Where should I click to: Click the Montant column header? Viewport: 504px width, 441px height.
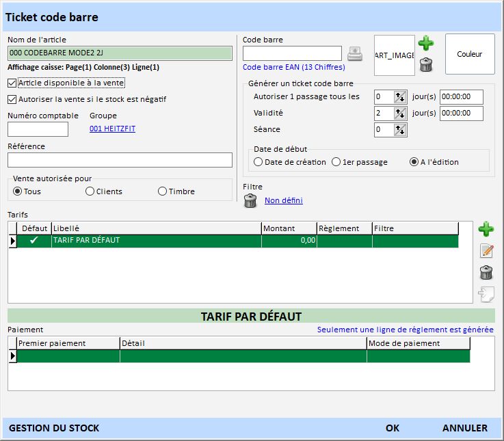[x=289, y=228]
